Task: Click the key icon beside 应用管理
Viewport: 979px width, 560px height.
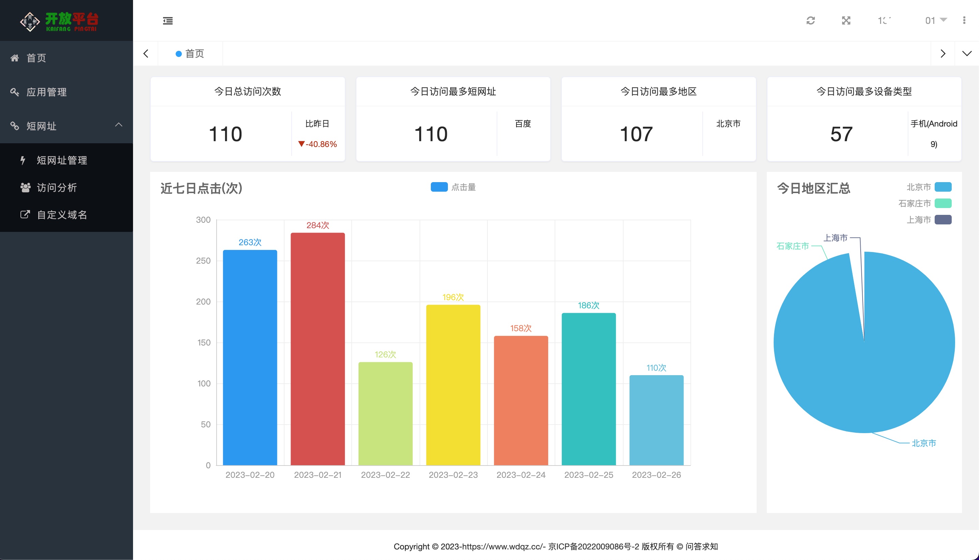Action: click(15, 92)
